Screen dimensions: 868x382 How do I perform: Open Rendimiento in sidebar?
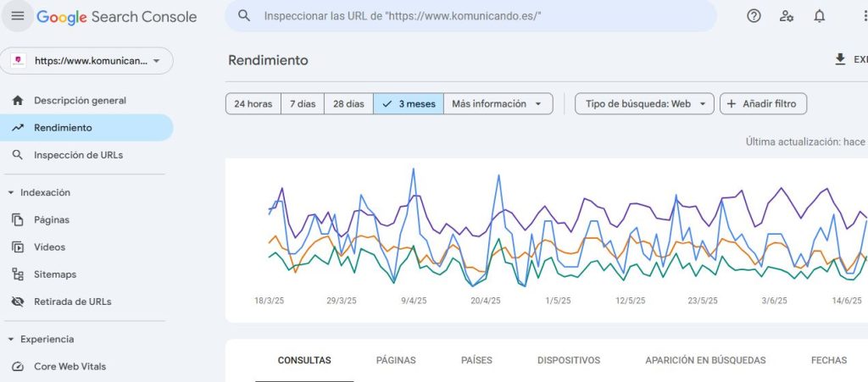(87, 128)
